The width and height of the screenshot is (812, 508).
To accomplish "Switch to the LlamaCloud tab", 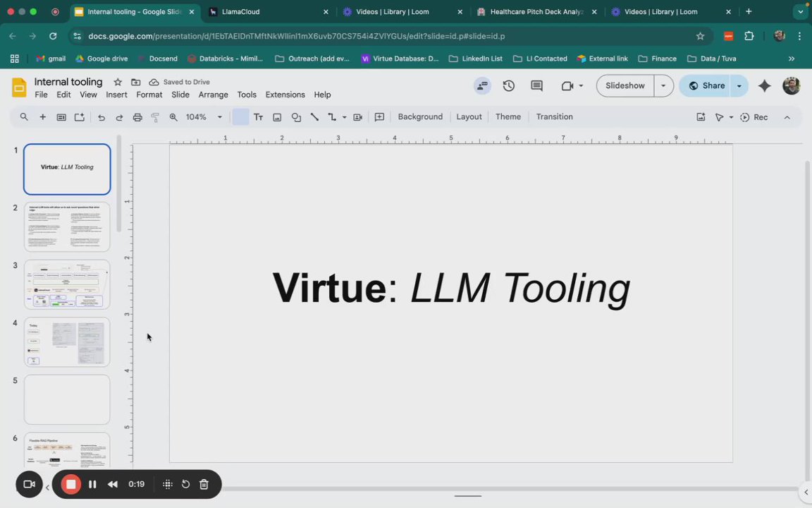I will (269, 11).
